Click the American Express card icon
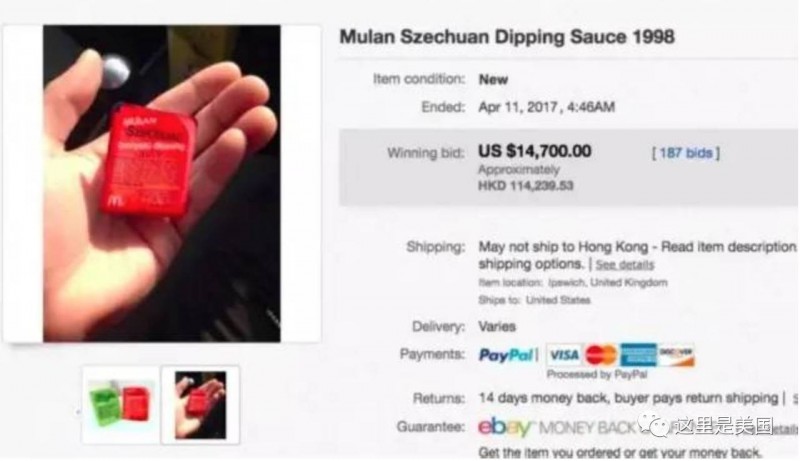The height and width of the screenshot is (461, 800). pyautogui.click(x=638, y=355)
